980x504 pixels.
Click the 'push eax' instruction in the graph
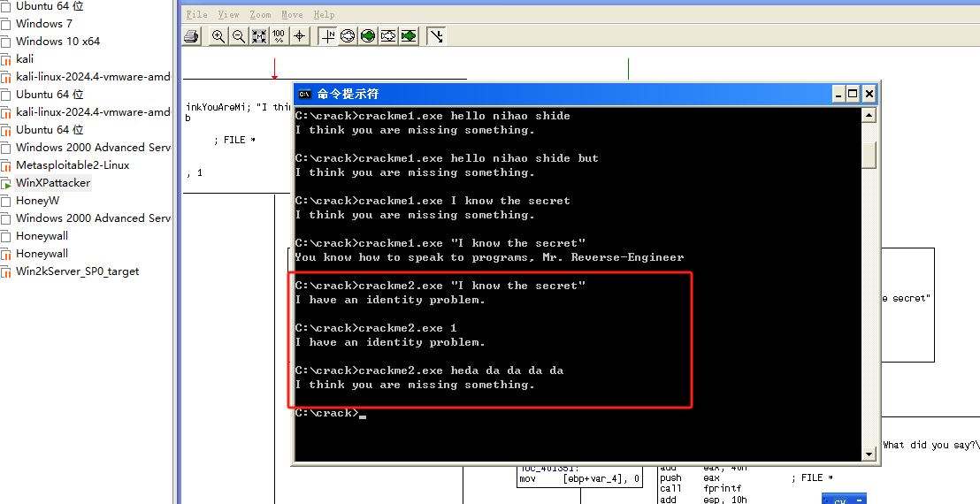(x=690, y=477)
